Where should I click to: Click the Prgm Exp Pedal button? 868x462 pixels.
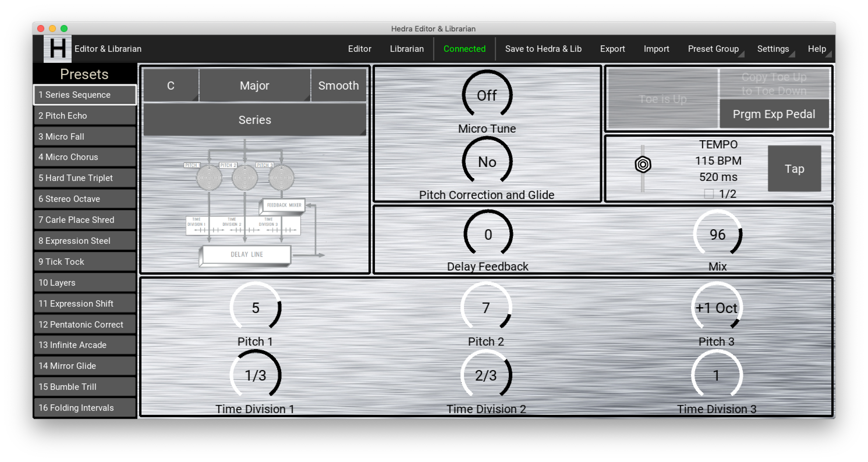(774, 114)
